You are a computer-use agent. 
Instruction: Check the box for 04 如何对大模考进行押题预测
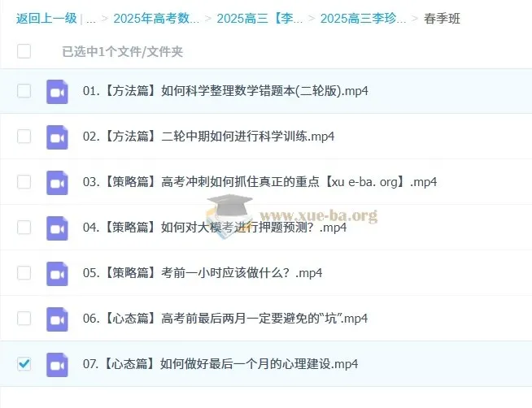(x=24, y=227)
